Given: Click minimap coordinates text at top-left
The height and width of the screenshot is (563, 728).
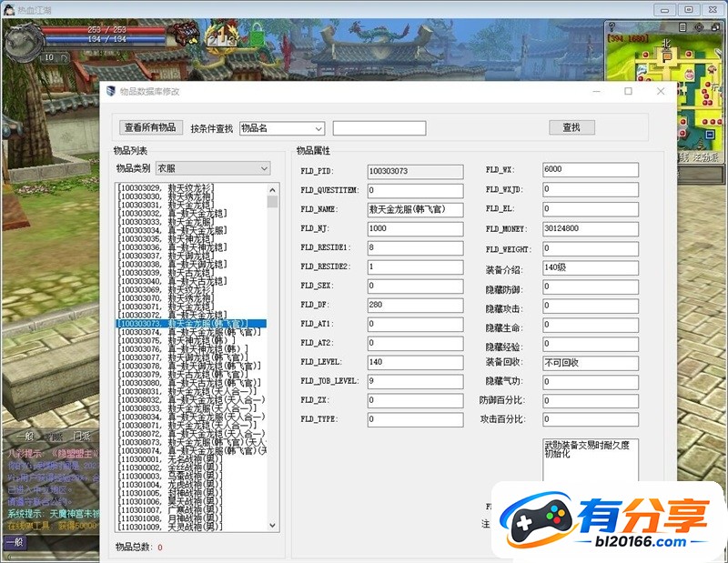Looking at the screenshot, I should pyautogui.click(x=628, y=38).
